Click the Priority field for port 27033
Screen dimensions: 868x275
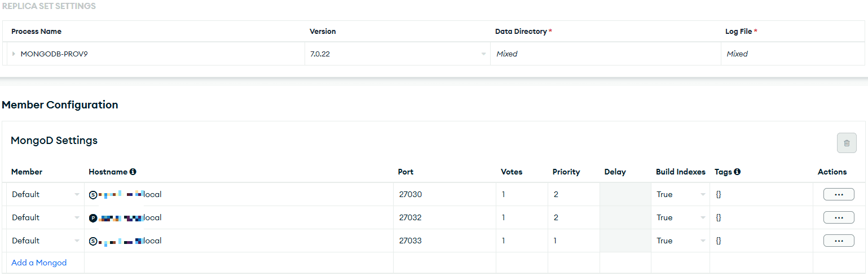(x=573, y=241)
